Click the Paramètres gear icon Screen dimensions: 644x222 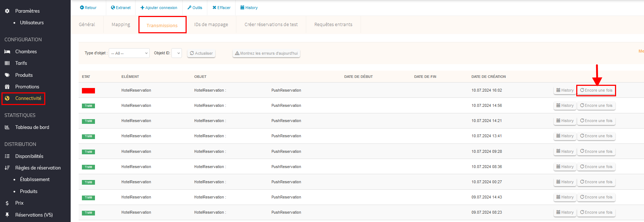point(7,11)
